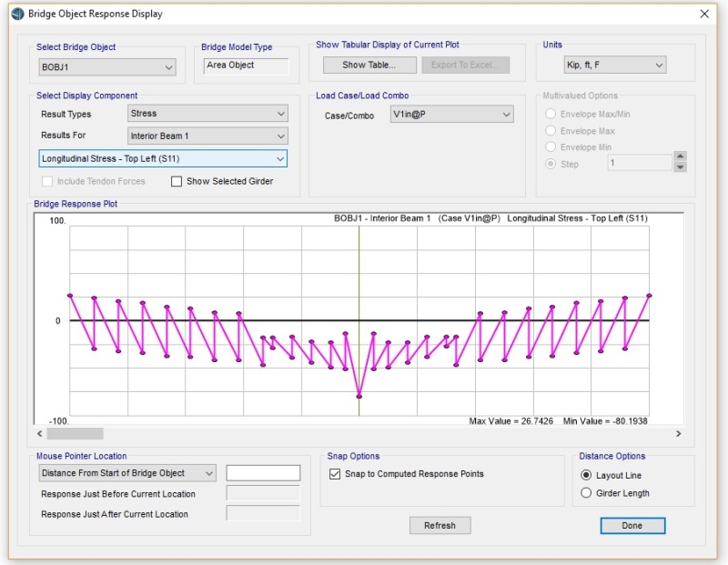The image size is (728, 565).
Task: Open the Units dropdown Kip, ft, F
Action: 615,65
